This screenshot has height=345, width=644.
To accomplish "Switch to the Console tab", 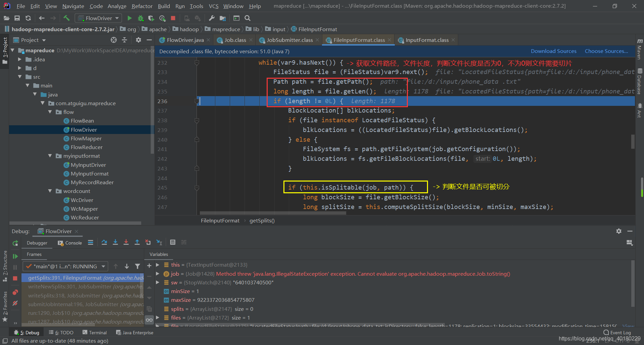I will click(70, 243).
